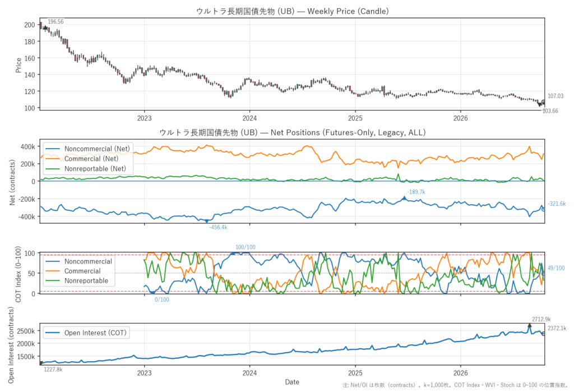This screenshot has height=392, width=574.
Task: Click the orange Commercial (Net) legend line
Action: 52,159
